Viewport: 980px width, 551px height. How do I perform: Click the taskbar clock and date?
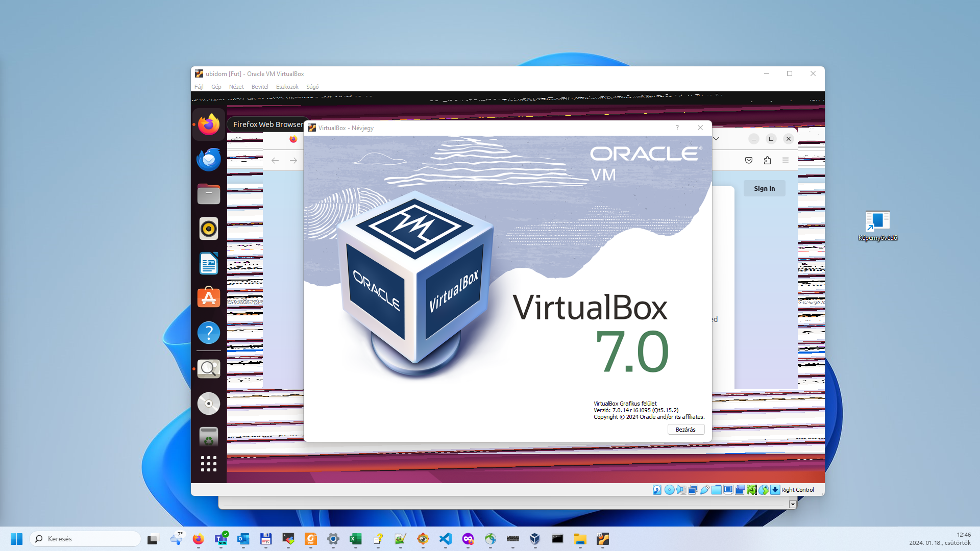[940, 539]
